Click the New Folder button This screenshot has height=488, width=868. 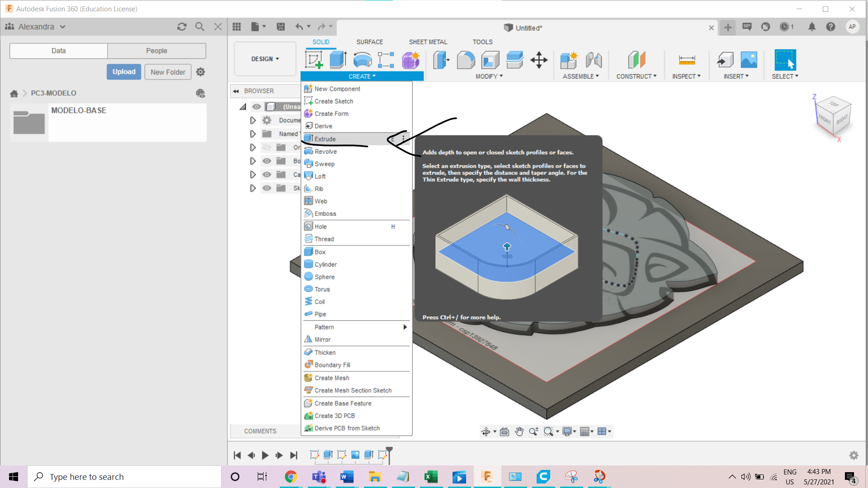(x=168, y=72)
